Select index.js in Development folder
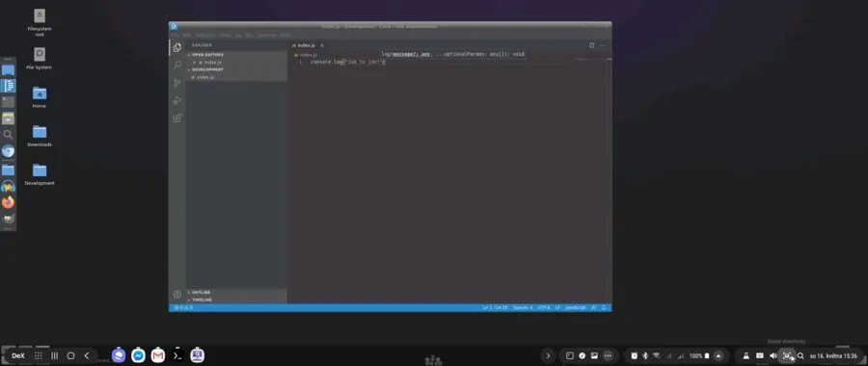This screenshot has width=868, height=366. [x=236, y=77]
